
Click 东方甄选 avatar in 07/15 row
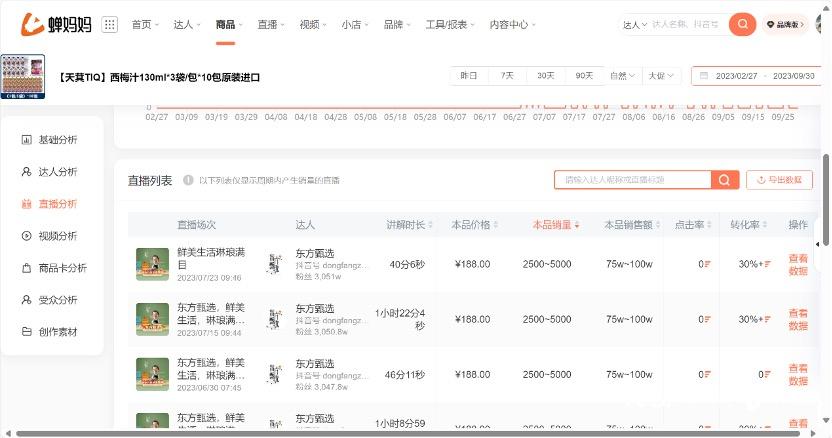[x=275, y=319]
